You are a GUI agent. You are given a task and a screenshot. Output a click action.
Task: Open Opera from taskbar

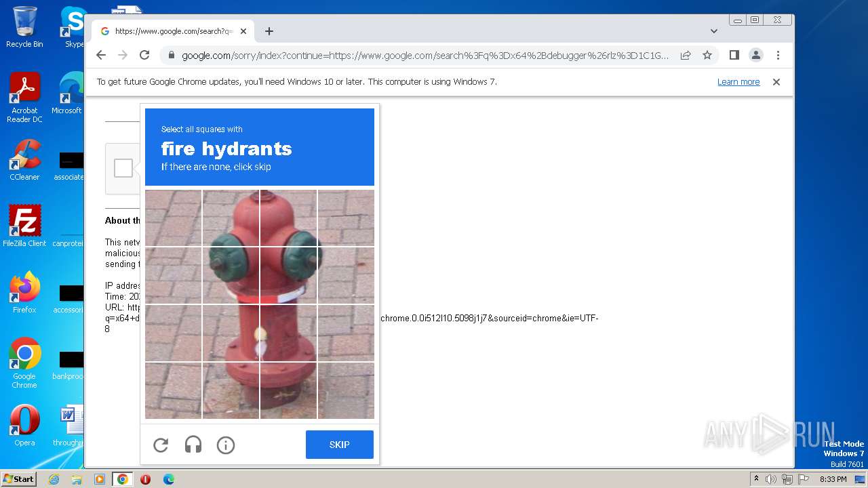(145, 479)
